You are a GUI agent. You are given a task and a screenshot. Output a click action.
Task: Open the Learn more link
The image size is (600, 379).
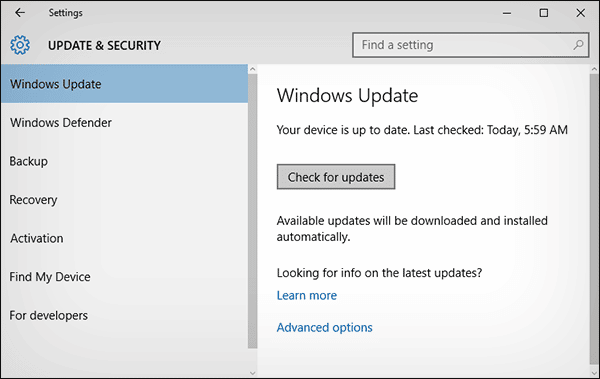(x=307, y=295)
